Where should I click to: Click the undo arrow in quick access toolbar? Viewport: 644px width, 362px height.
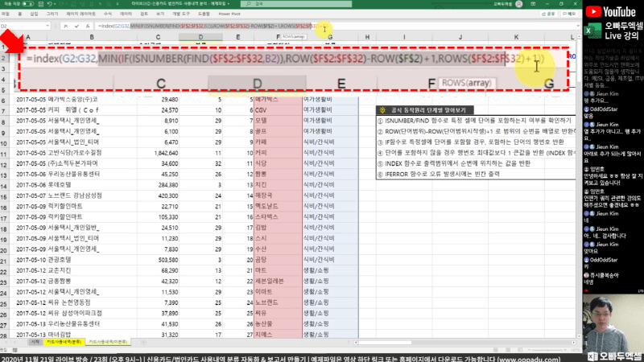tap(48, 4)
